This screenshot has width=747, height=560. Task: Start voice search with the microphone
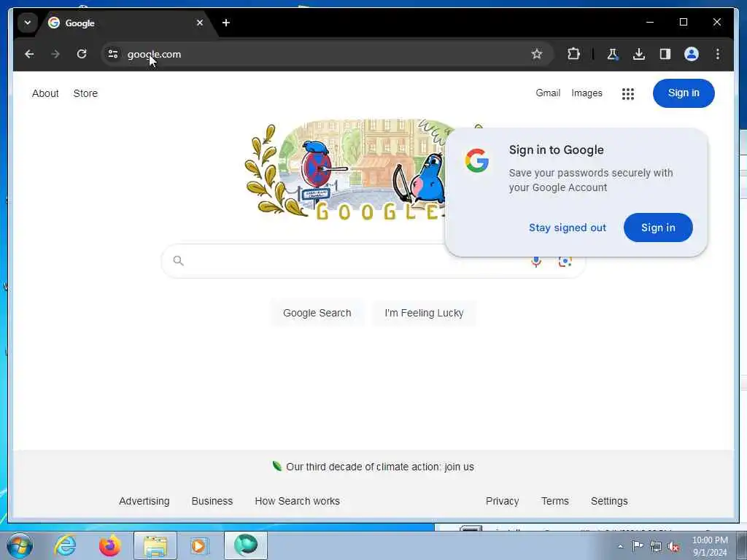pos(536,262)
